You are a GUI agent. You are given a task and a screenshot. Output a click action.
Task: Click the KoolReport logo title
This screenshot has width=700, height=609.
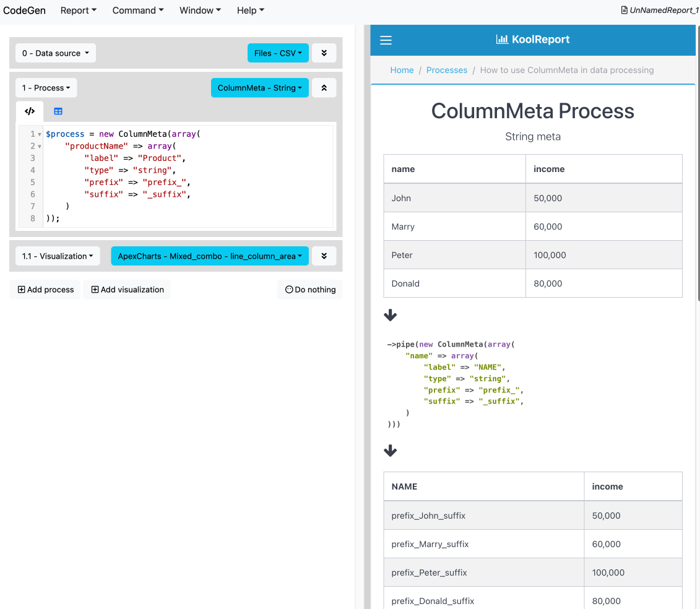coord(533,39)
